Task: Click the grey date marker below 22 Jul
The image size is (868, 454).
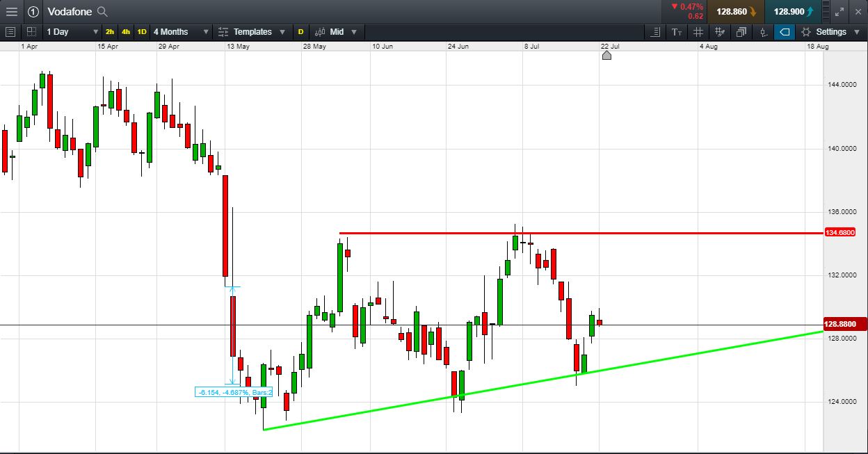Action: (x=606, y=55)
